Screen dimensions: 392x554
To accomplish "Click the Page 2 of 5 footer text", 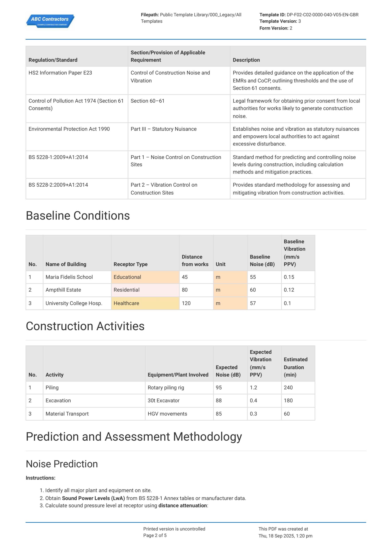I will pyautogui.click(x=155, y=535).
